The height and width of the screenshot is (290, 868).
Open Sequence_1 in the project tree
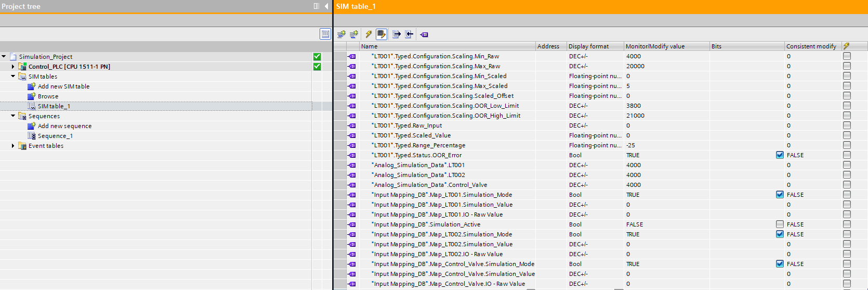click(x=55, y=136)
